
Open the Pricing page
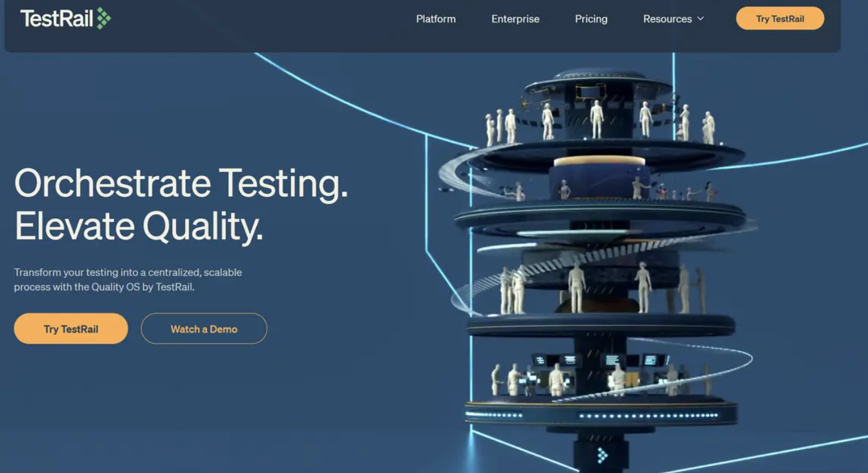pos(591,19)
